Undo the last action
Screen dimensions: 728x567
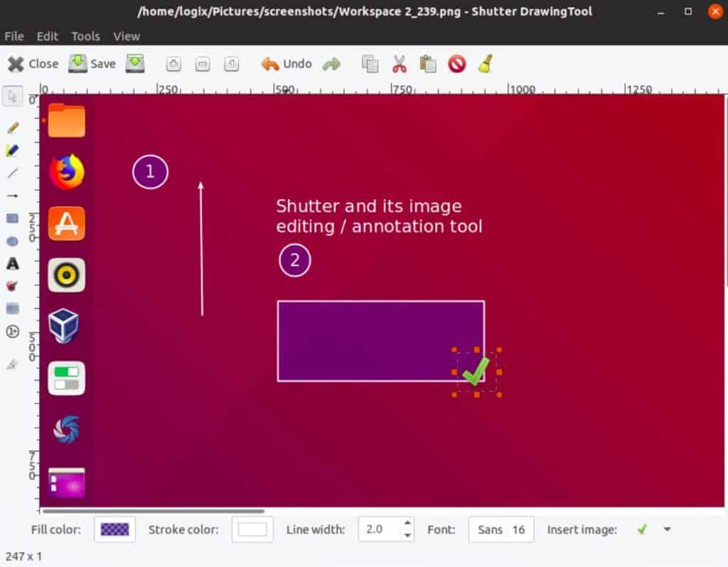click(x=286, y=64)
